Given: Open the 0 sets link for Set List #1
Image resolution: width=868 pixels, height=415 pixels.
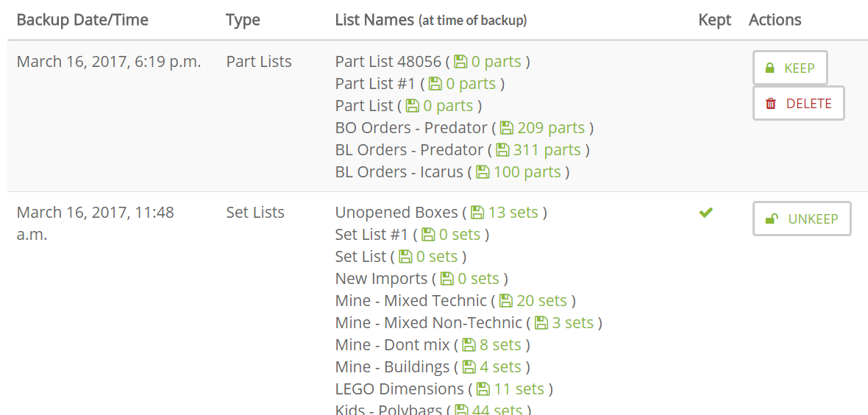Looking at the screenshot, I should click(460, 235).
